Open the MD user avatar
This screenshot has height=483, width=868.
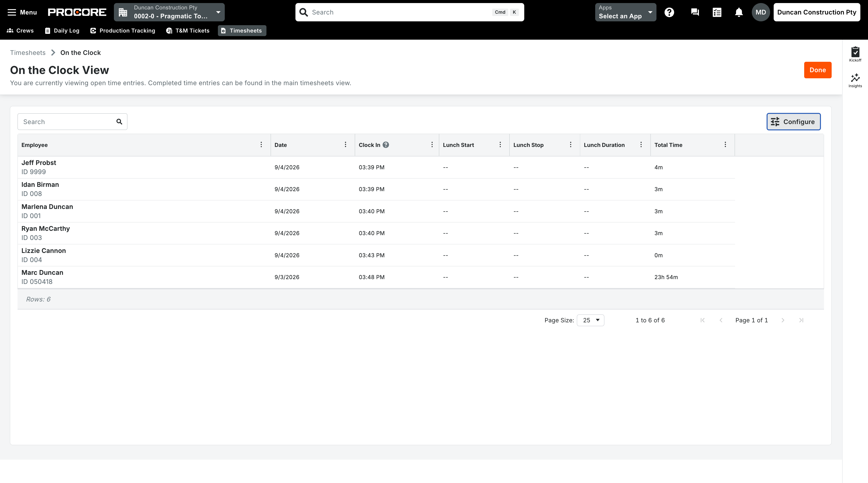coord(760,12)
